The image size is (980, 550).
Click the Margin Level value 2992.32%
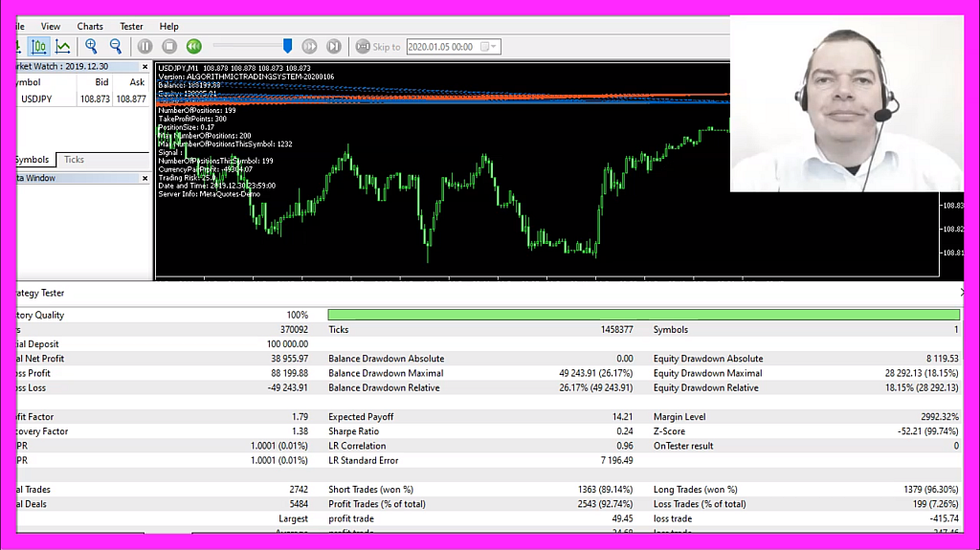pyautogui.click(x=940, y=417)
